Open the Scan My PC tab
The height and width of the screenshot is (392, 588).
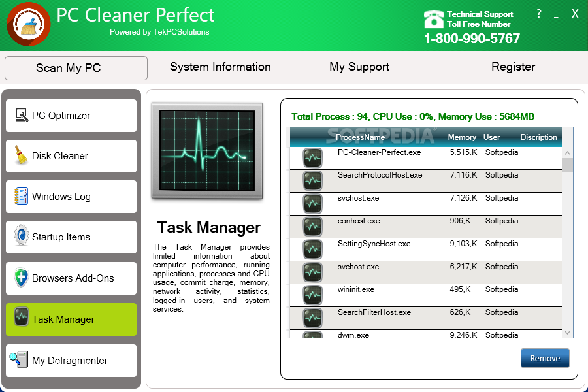(76, 68)
